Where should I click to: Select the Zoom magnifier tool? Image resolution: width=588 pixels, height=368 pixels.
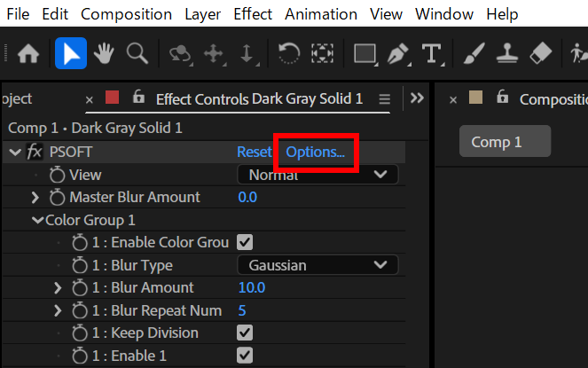pyautogui.click(x=137, y=54)
